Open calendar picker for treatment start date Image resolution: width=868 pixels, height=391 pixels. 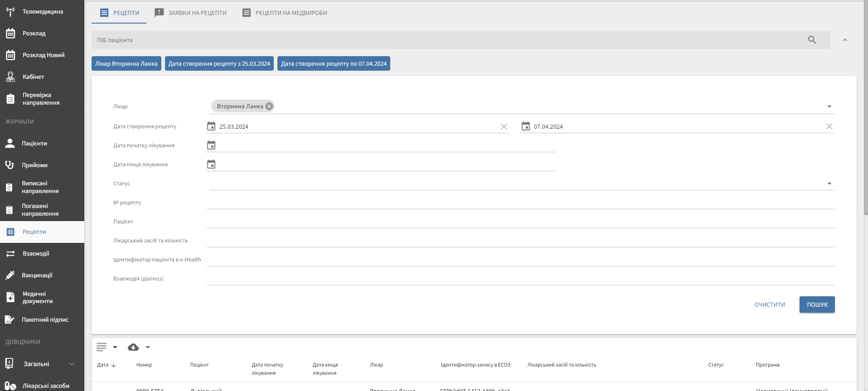coord(211,145)
